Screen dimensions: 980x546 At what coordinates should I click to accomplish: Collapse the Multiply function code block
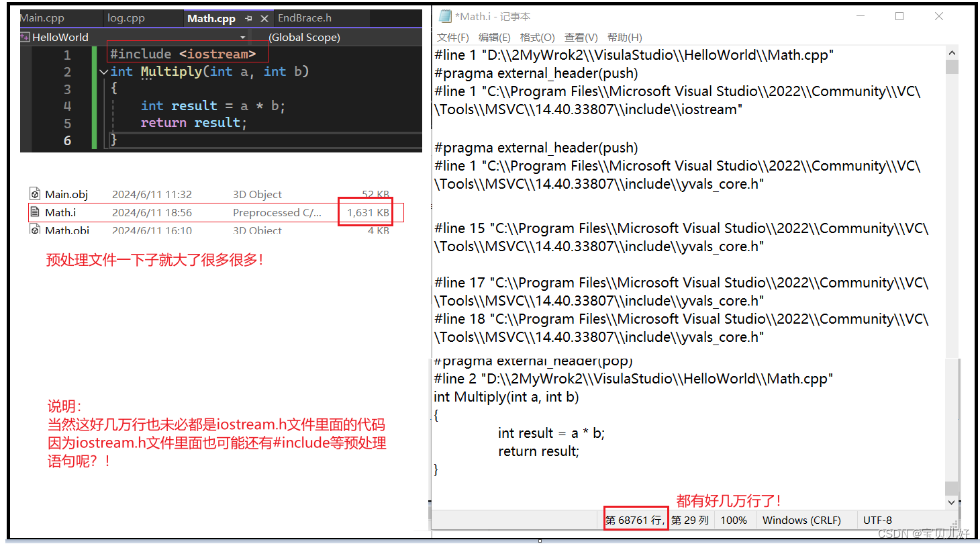[103, 72]
